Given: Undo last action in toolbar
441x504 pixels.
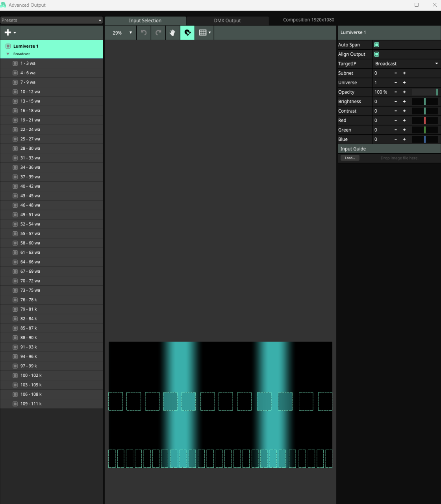Looking at the screenshot, I should coord(144,33).
